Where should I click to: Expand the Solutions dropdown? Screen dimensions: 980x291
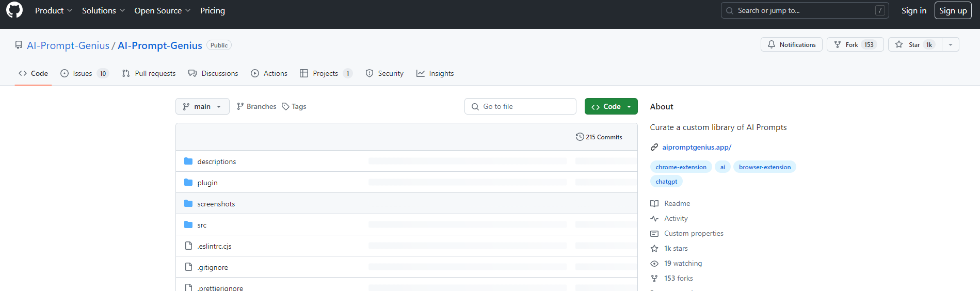tap(103, 10)
